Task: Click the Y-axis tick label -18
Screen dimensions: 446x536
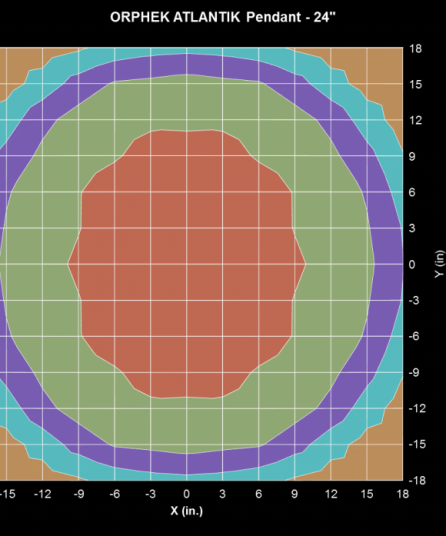Action: pyautogui.click(x=417, y=480)
